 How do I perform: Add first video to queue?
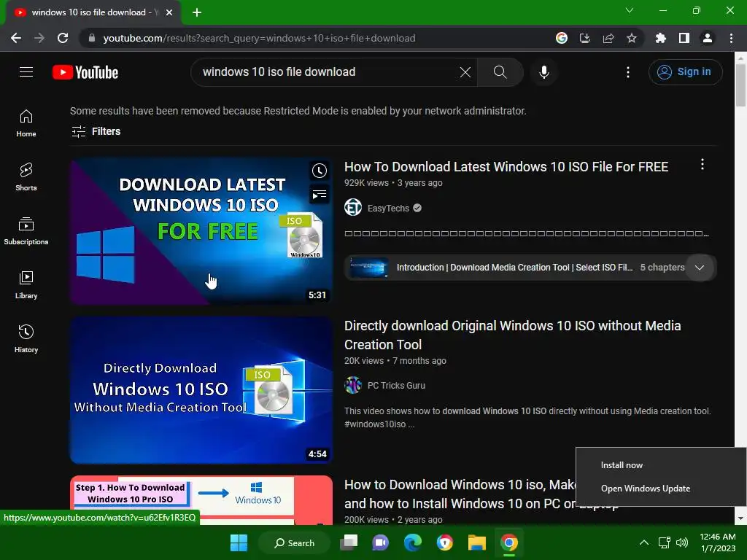[x=320, y=194]
